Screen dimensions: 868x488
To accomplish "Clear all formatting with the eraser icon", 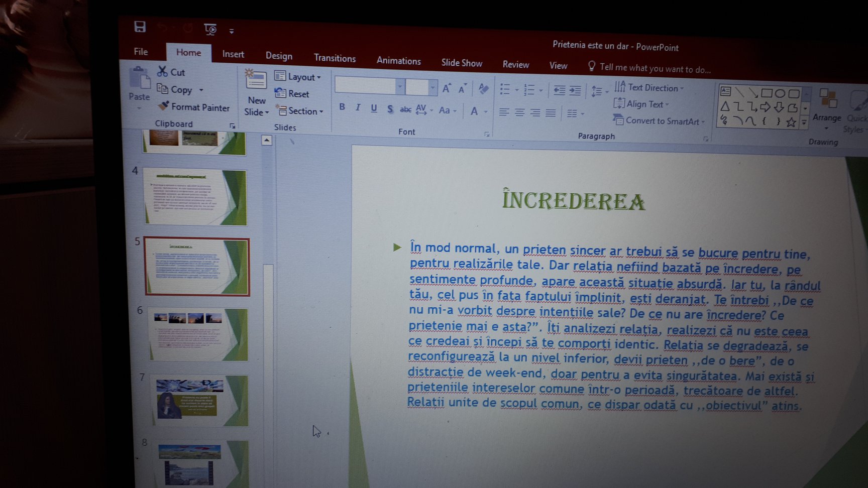I will point(484,89).
